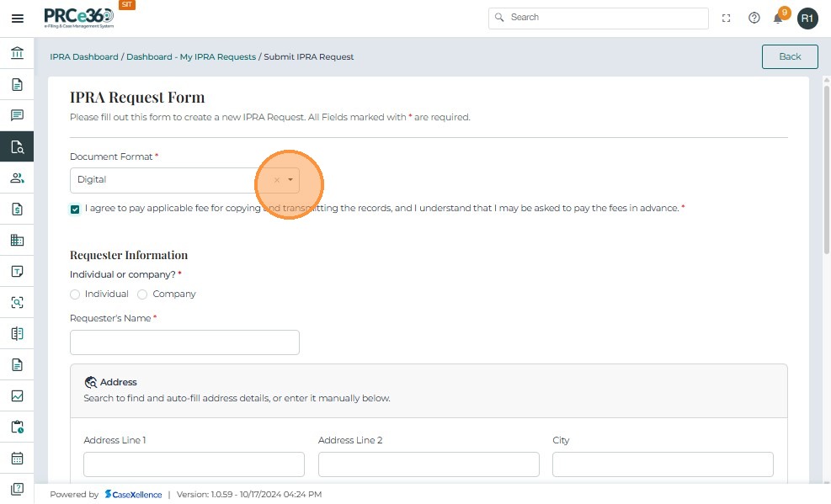Open Dashboard - My IPRA Requests breadcrumb

coord(191,57)
